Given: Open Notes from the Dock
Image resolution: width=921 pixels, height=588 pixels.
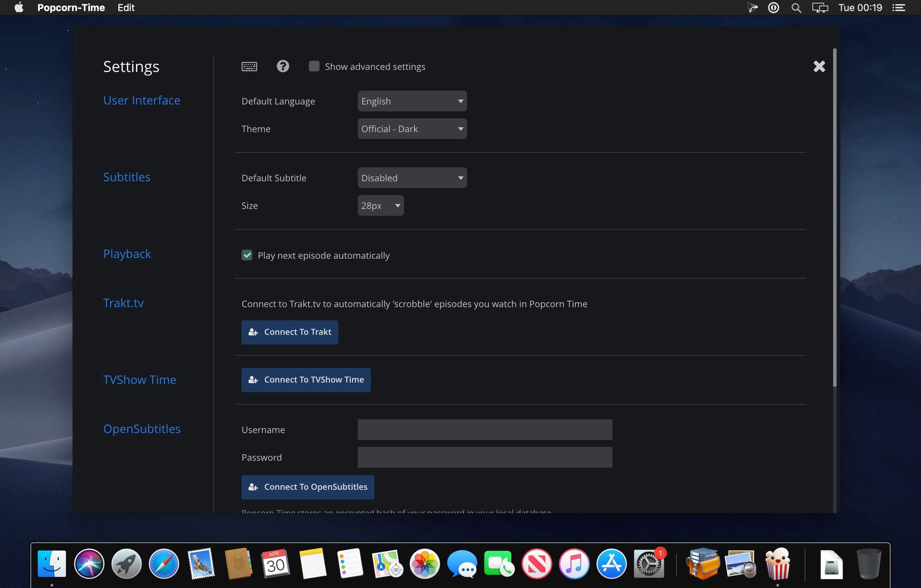Looking at the screenshot, I should tap(313, 563).
